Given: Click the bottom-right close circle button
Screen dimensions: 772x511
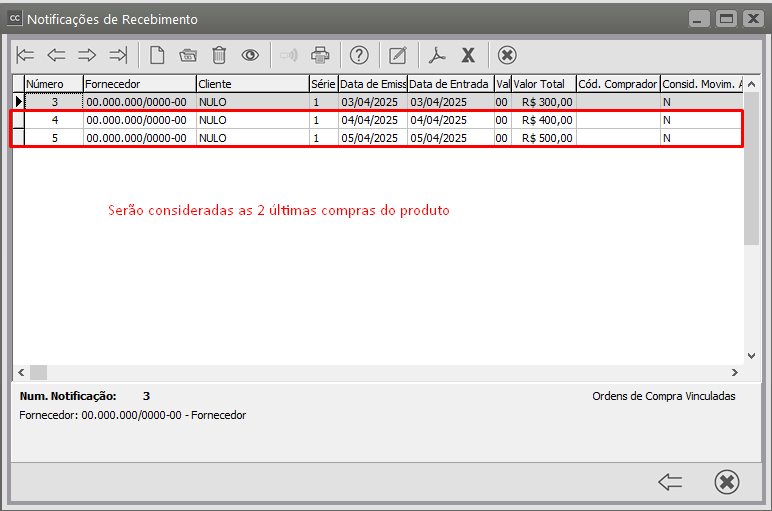Looking at the screenshot, I should [x=727, y=482].
